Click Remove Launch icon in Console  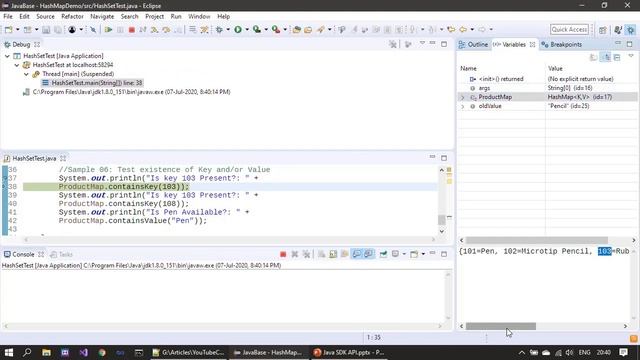(x=295, y=254)
